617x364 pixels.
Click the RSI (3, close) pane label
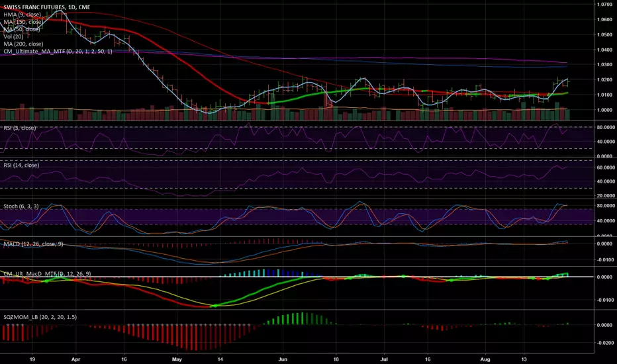(20, 128)
